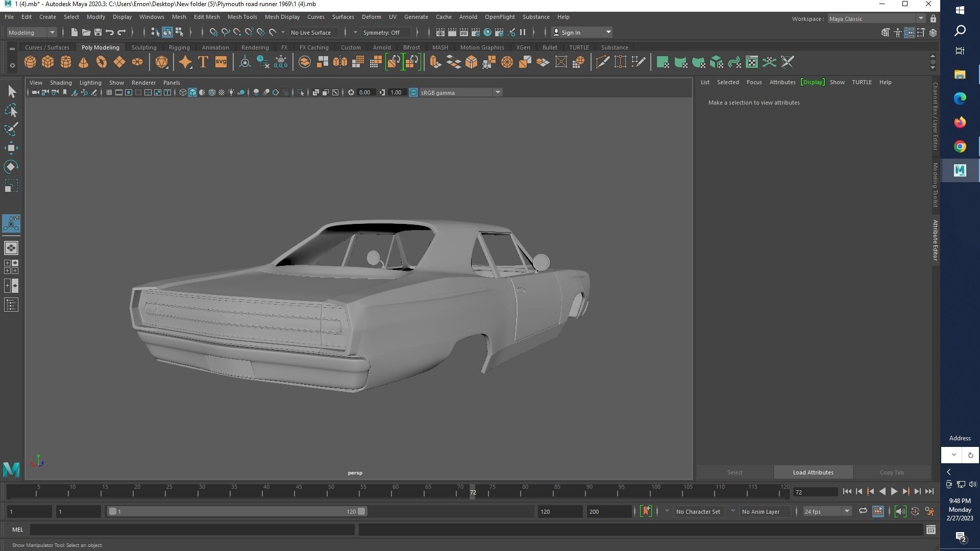Click the Channel Box / Layer Editor side tab
The height and width of the screenshot is (551, 980).
coord(935,116)
